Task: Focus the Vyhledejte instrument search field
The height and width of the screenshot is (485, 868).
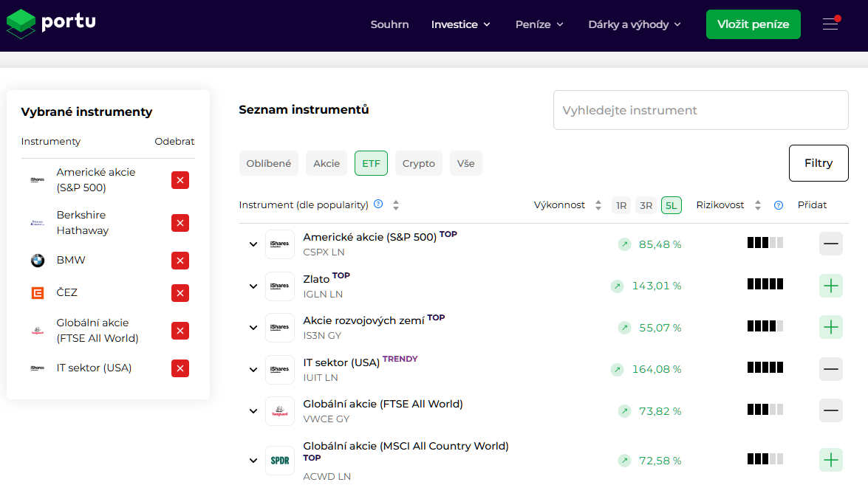Action: [701, 110]
